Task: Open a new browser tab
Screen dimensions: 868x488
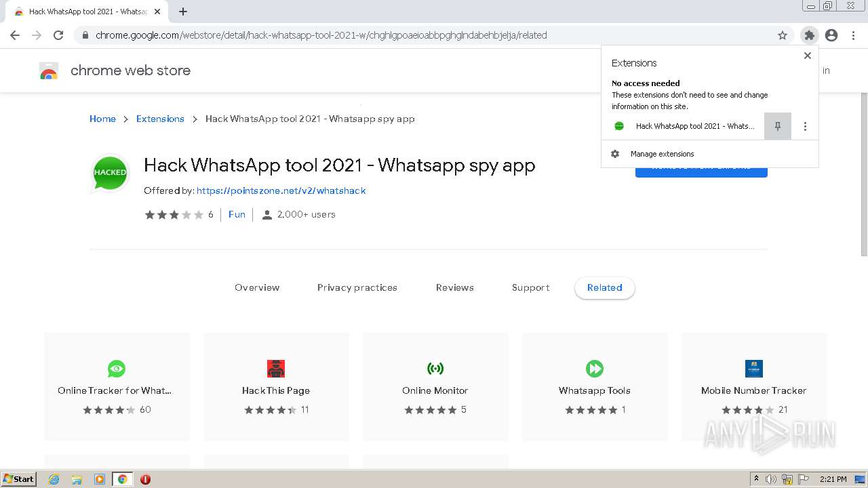Action: click(183, 12)
